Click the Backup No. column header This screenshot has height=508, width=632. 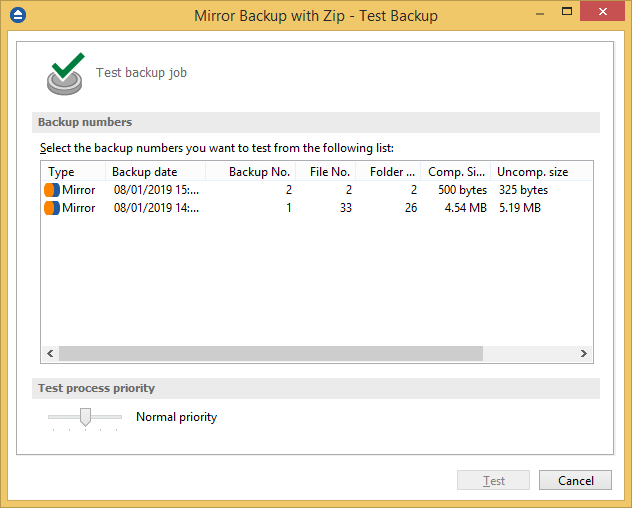(251, 172)
